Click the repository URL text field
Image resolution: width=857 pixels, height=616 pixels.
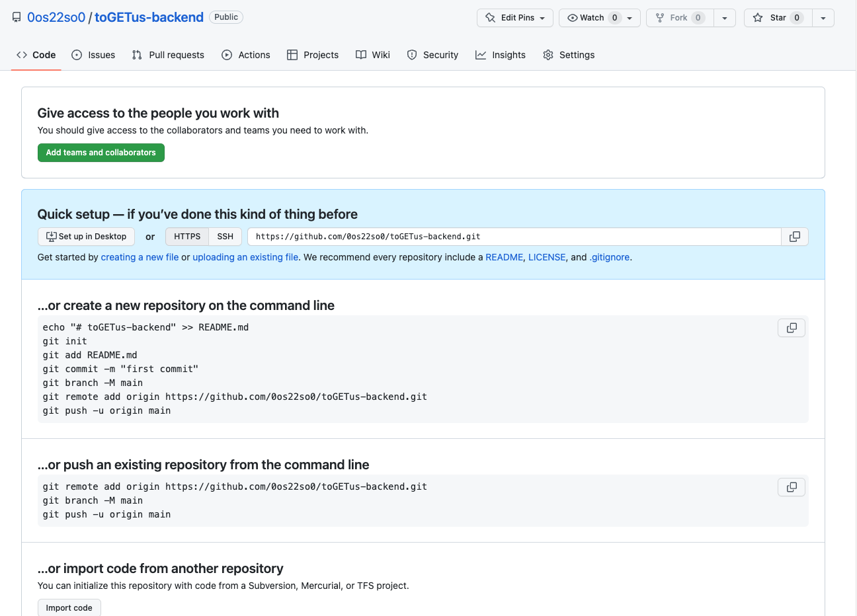point(514,237)
